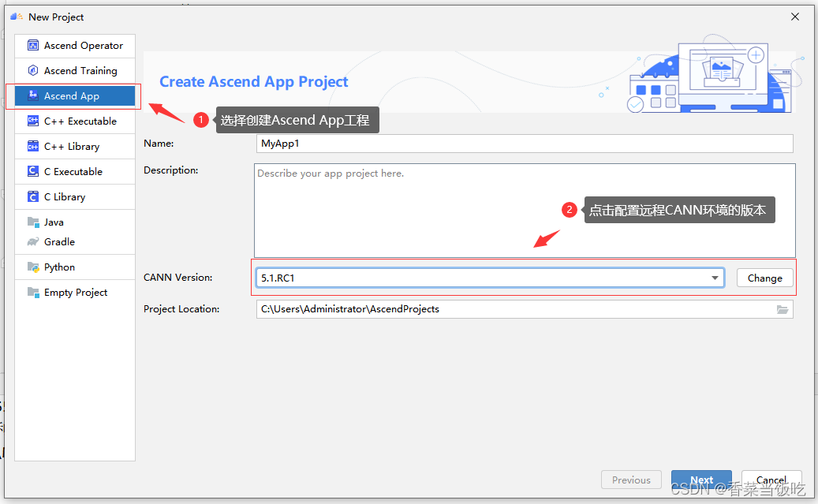The image size is (818, 504).
Task: Click the Create Ascend App Project heading
Action: 253,82
